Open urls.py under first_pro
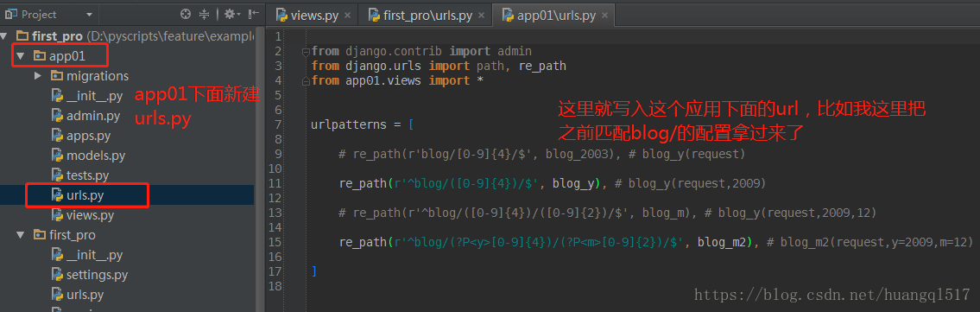Screen dimensions: 980x312 [x=85, y=295]
